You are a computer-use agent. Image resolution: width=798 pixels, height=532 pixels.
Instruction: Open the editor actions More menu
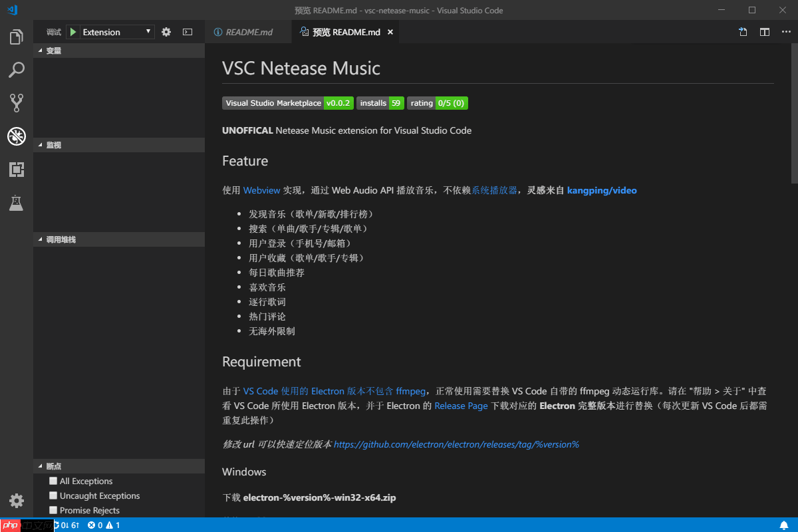point(787,31)
